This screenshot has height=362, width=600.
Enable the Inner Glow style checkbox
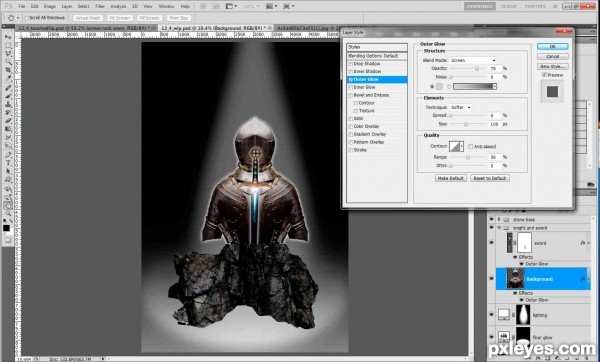351,87
